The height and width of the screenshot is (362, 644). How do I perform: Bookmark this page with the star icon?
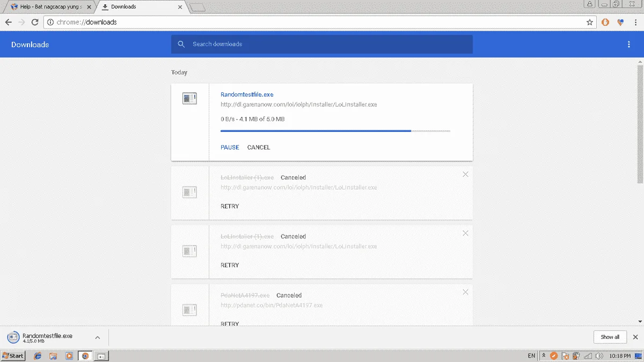590,23
